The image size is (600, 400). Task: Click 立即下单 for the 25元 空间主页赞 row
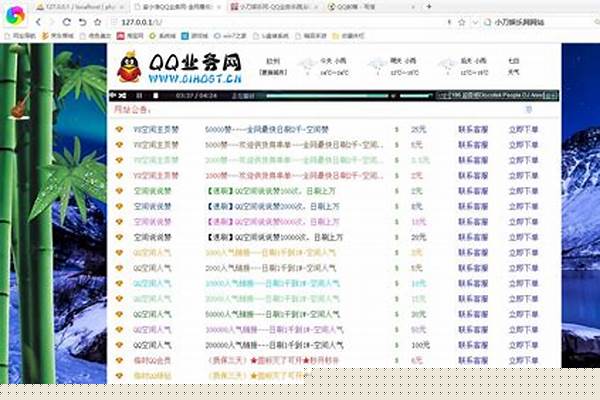(x=523, y=130)
